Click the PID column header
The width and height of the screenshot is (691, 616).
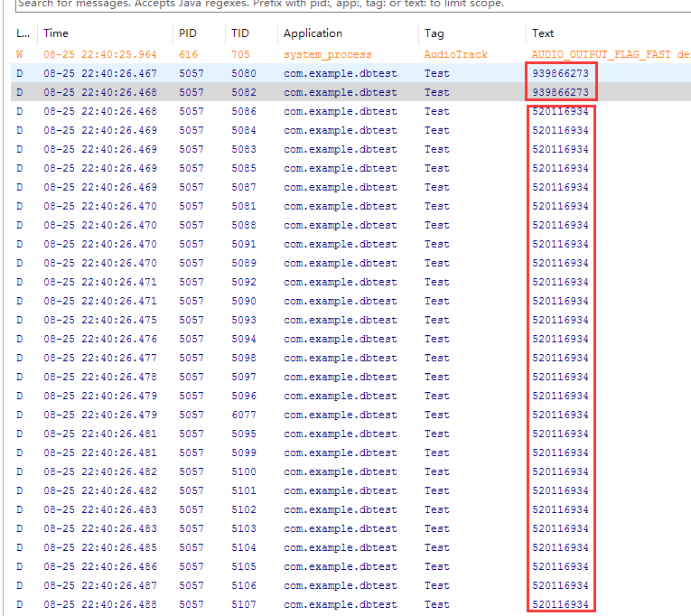pos(189,33)
